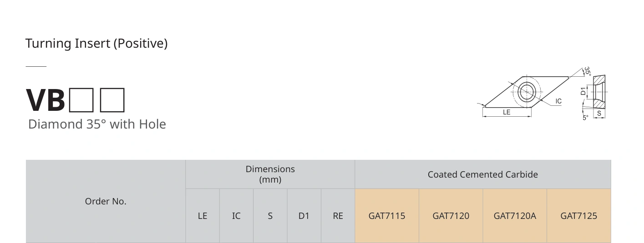
Task: Click the GAT7115 grade header cell
Action: (387, 216)
